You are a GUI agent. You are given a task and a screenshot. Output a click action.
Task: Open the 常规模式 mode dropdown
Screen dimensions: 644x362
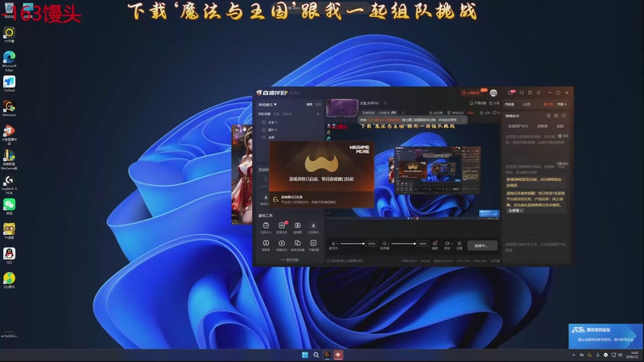pyautogui.click(x=267, y=105)
